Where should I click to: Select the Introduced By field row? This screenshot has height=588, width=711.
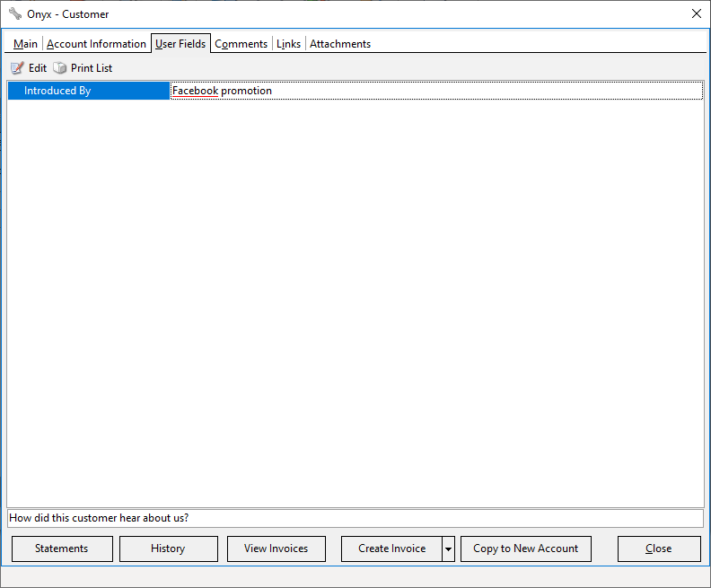[x=89, y=91]
